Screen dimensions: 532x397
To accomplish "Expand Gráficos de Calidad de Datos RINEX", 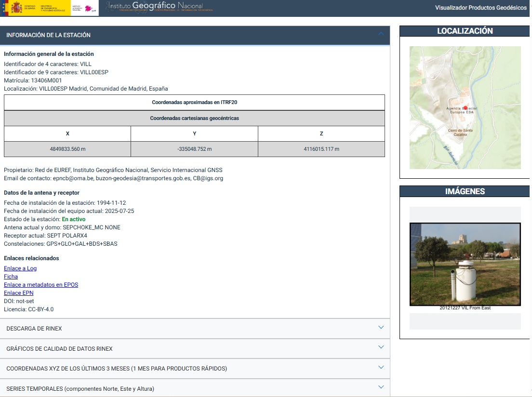I will (195, 348).
